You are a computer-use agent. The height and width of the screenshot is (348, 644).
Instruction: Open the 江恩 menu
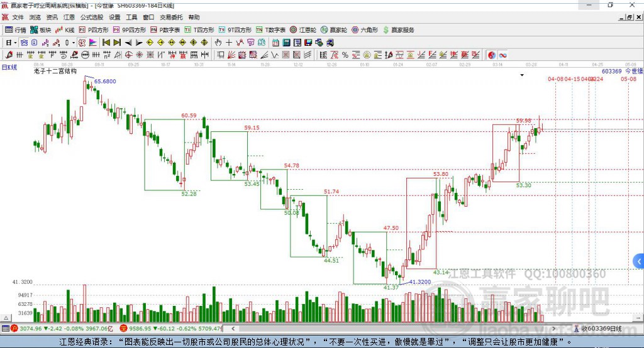pos(69,17)
